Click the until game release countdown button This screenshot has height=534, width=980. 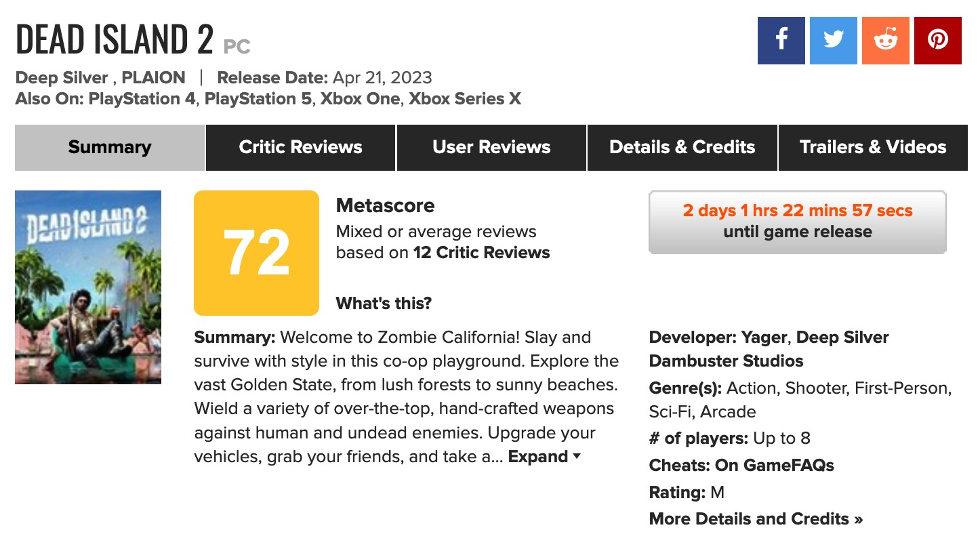click(x=797, y=222)
